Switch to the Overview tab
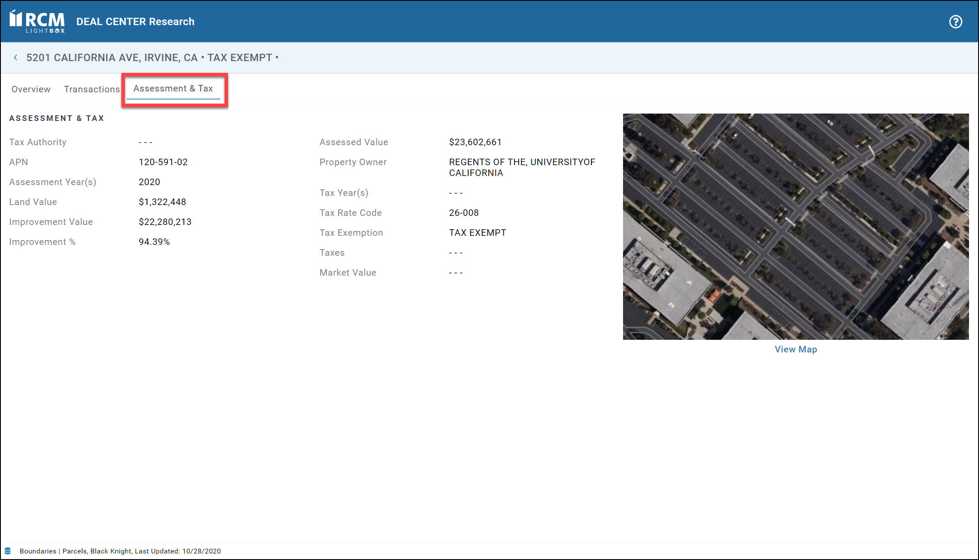Screen dimensions: 979x560 (31, 89)
